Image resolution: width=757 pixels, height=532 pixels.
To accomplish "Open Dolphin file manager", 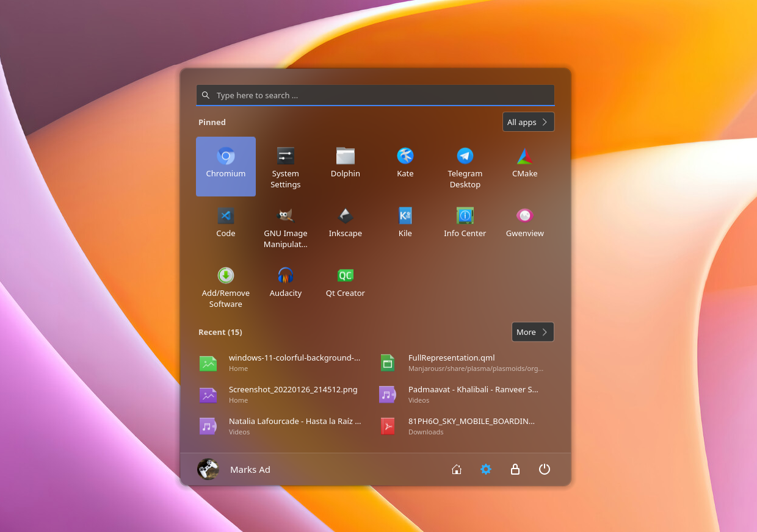I will (346, 166).
